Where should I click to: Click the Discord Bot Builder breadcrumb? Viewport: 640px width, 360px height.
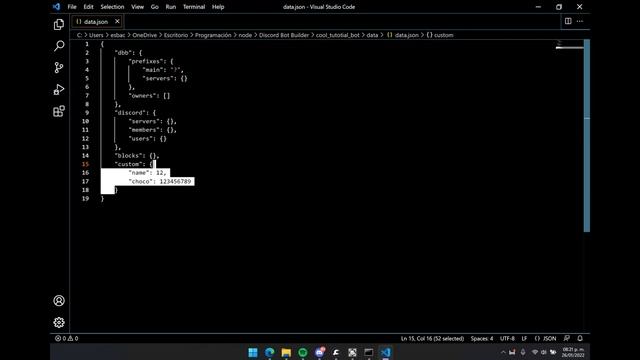284,35
